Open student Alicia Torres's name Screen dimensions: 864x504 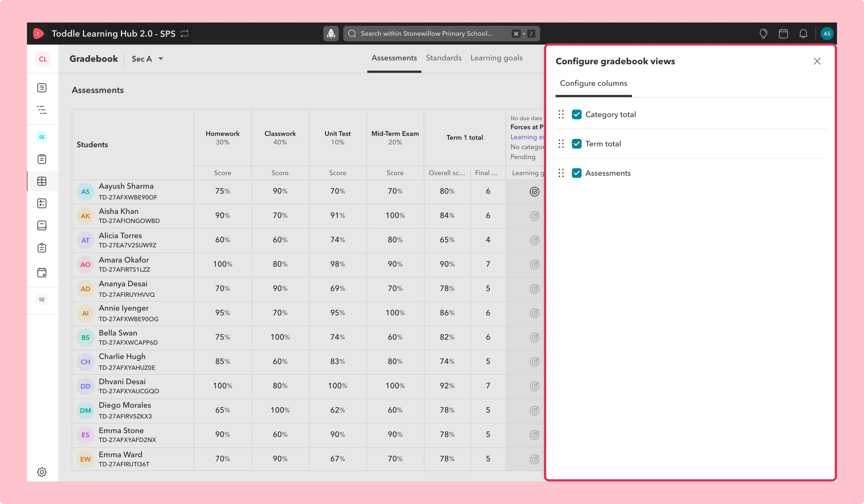click(120, 236)
